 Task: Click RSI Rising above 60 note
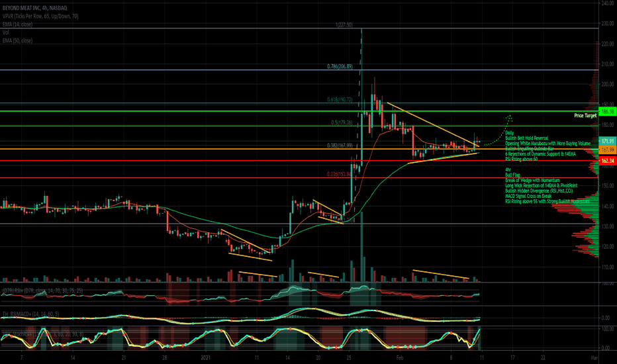(x=522, y=159)
